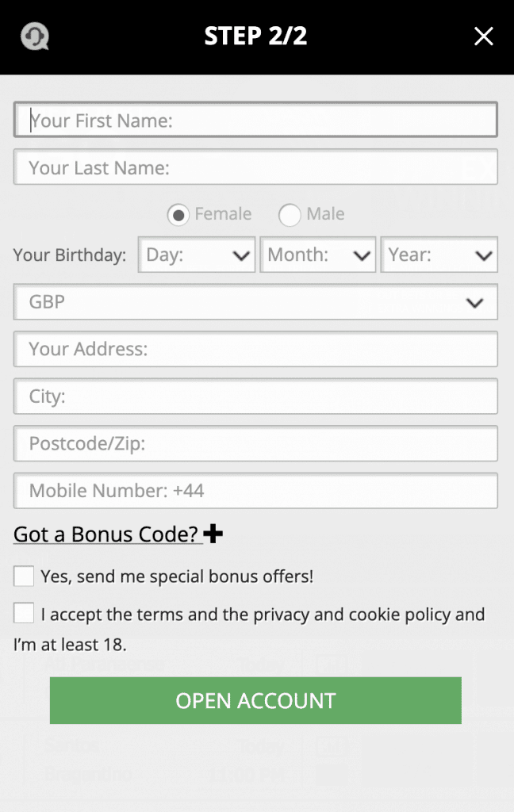Screen dimensions: 514x812
Task: Enable special bonus offers checkbox
Action: [24, 576]
